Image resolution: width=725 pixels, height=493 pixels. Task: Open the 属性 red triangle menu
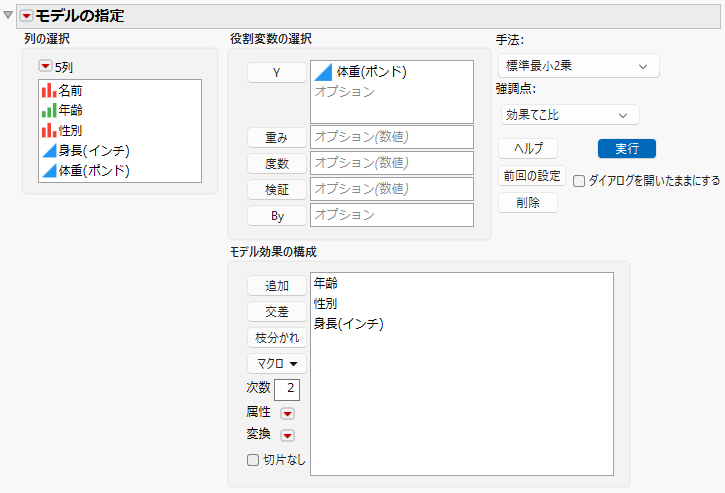(287, 413)
